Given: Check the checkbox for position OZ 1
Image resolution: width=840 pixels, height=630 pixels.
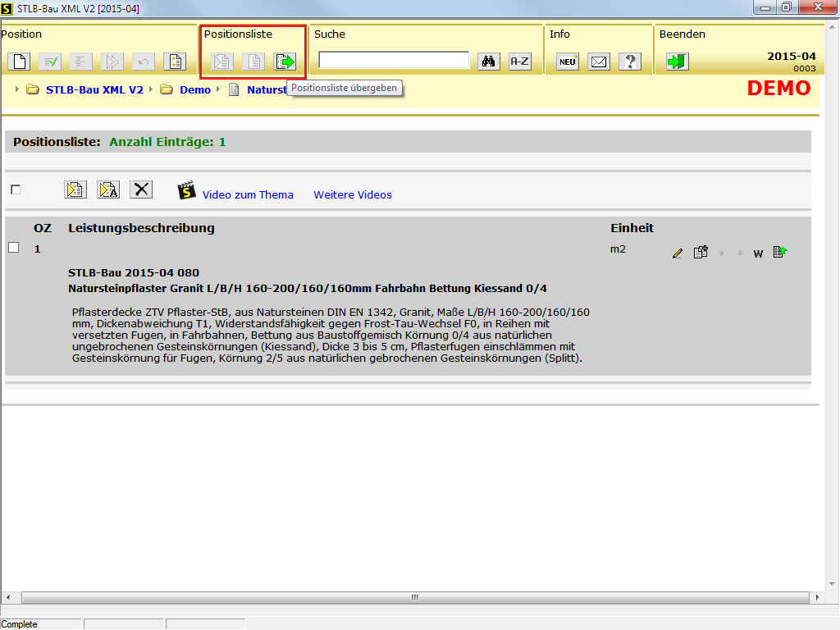Looking at the screenshot, I should [x=14, y=248].
